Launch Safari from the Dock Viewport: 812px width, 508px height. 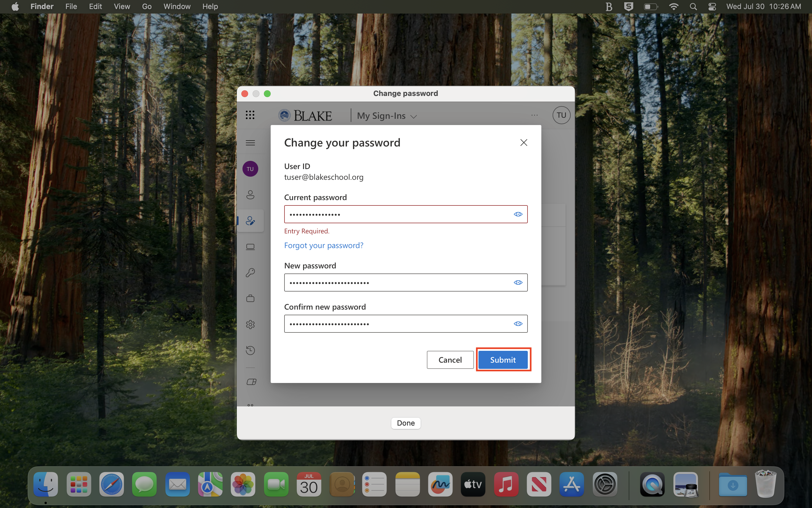[x=111, y=484]
